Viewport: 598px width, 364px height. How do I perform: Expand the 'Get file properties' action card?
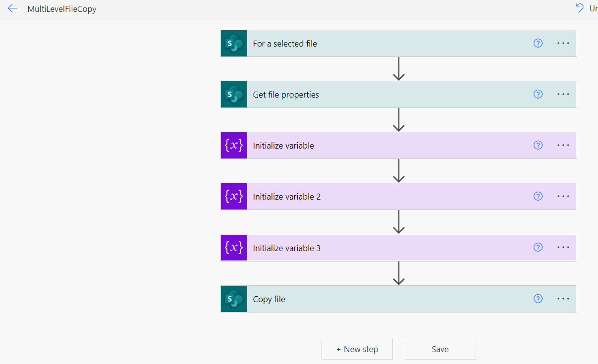(399, 94)
